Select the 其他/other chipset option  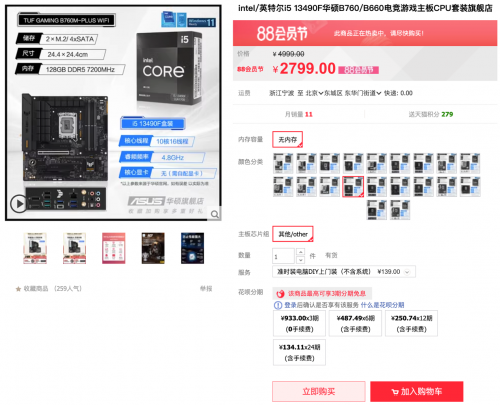[293, 234]
